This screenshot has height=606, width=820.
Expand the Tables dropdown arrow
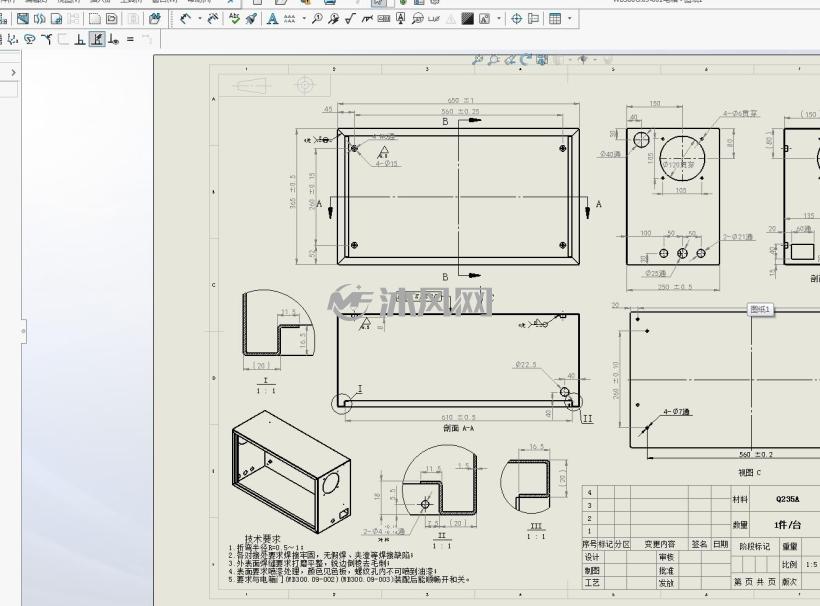570,19
